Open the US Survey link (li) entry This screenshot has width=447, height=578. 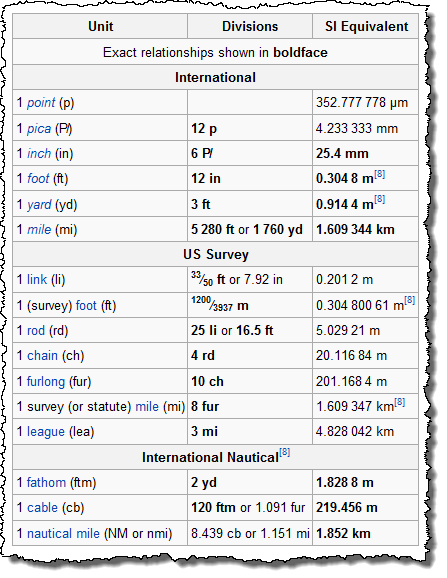37,279
